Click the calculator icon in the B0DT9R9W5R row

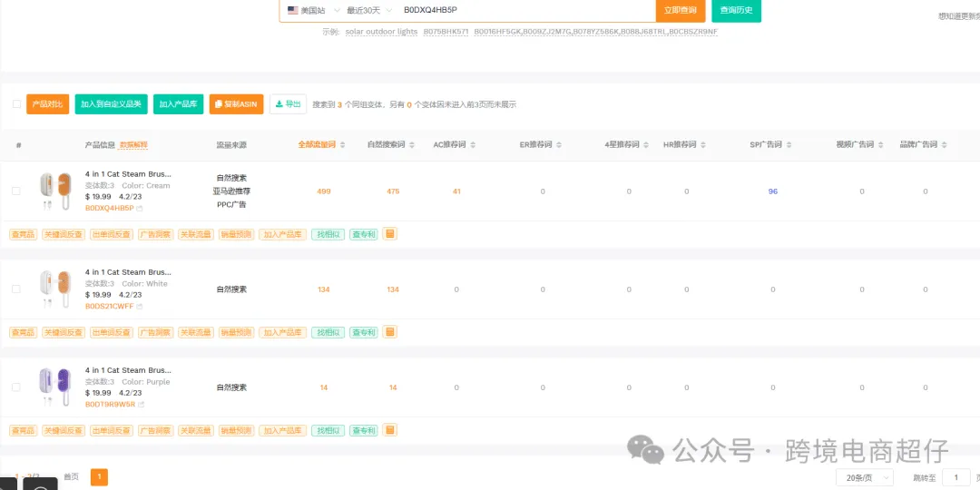click(x=390, y=430)
